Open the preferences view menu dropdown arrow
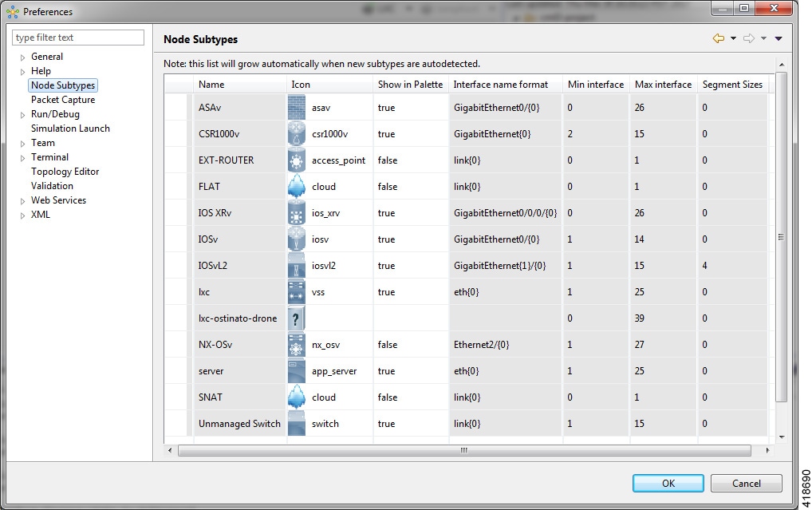The height and width of the screenshot is (510, 812). click(778, 39)
